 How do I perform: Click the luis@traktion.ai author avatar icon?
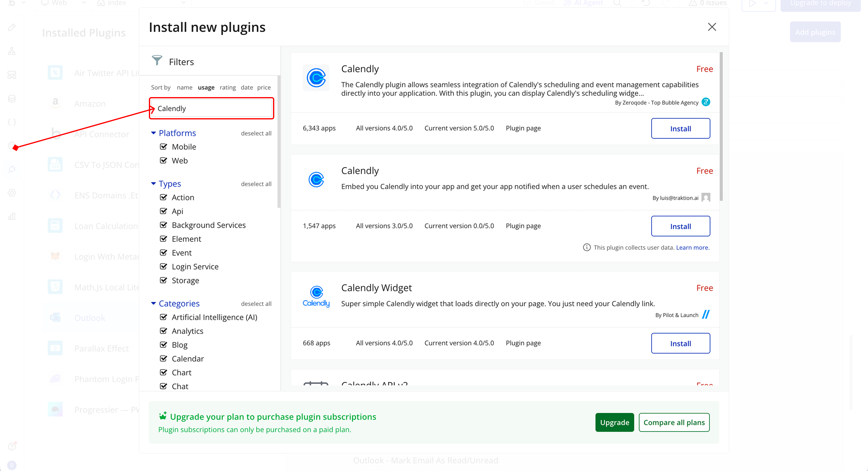[x=706, y=198]
